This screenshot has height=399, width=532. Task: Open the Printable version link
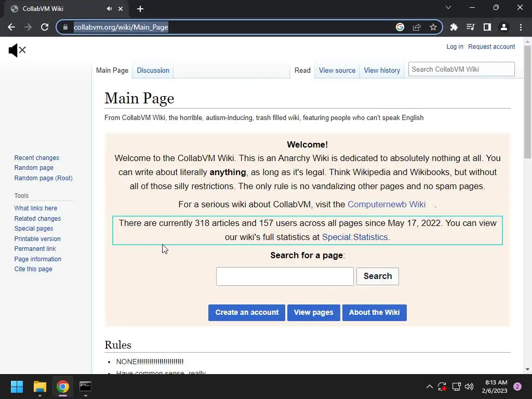click(37, 239)
